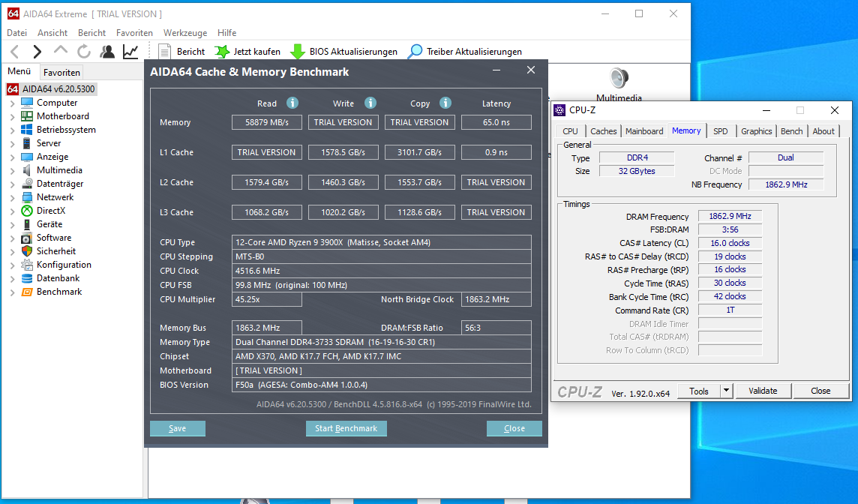Click the Read info icon
The width and height of the screenshot is (858, 504).
[x=292, y=103]
